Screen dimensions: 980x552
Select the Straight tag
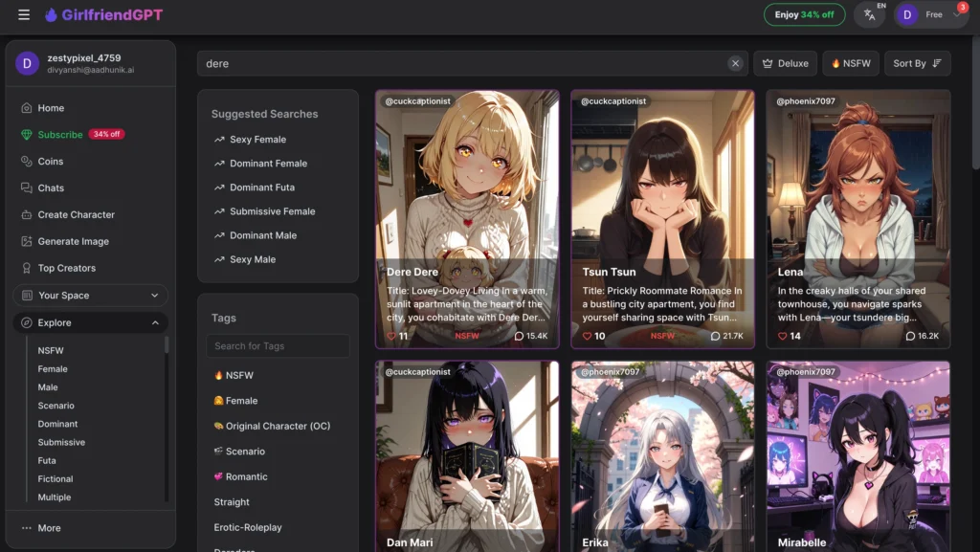click(x=232, y=502)
